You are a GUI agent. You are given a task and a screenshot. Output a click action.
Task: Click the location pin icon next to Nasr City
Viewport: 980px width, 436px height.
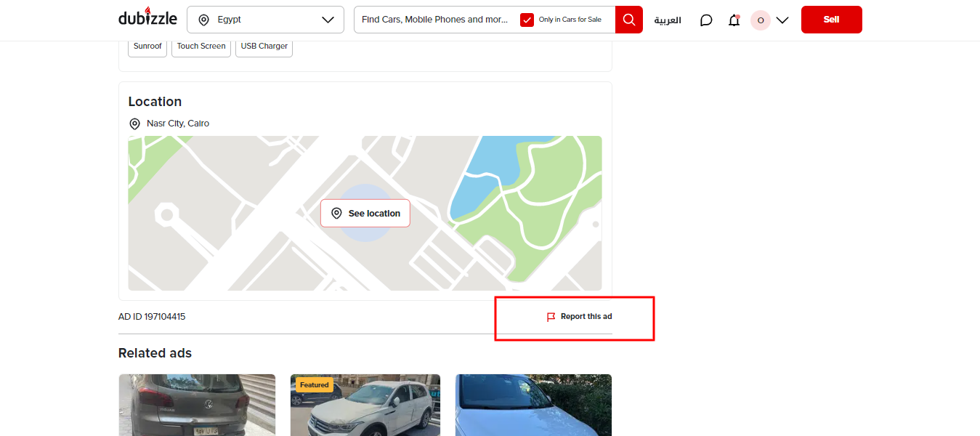pos(134,124)
